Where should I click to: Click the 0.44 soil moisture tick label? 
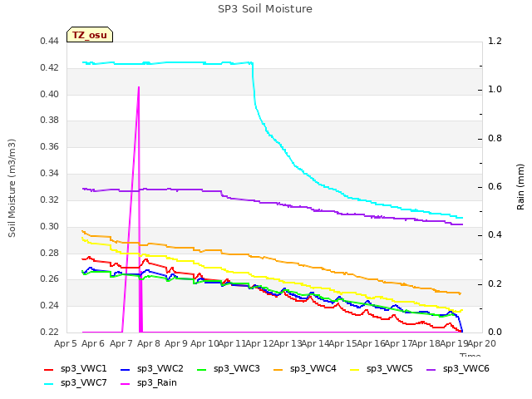coord(49,42)
